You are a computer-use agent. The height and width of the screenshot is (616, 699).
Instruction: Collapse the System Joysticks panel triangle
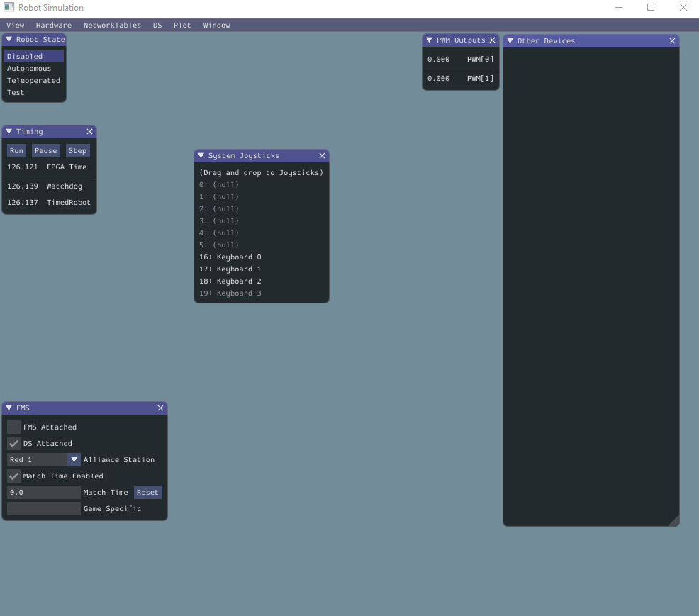(x=201, y=155)
